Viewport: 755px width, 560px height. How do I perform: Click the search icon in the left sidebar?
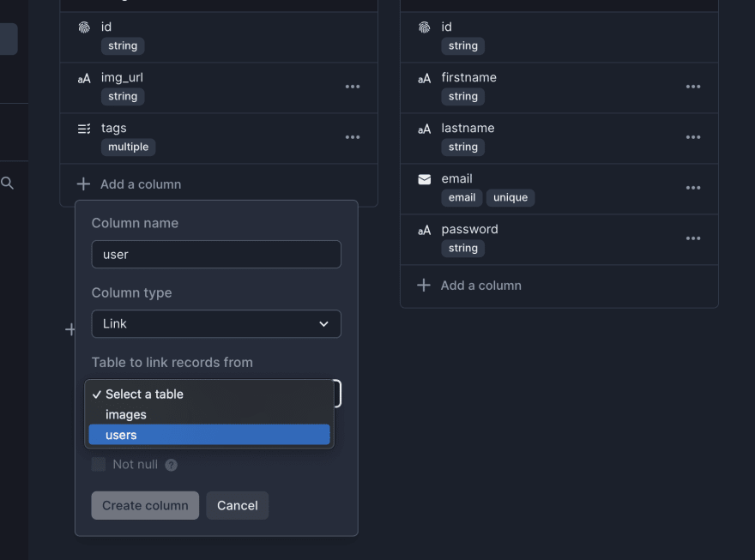[x=7, y=182]
